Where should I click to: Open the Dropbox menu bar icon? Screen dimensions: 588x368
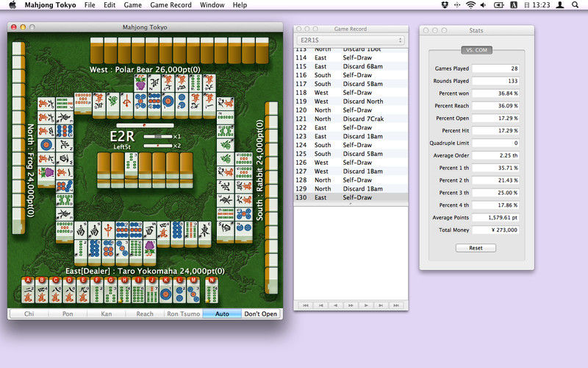[x=445, y=5]
